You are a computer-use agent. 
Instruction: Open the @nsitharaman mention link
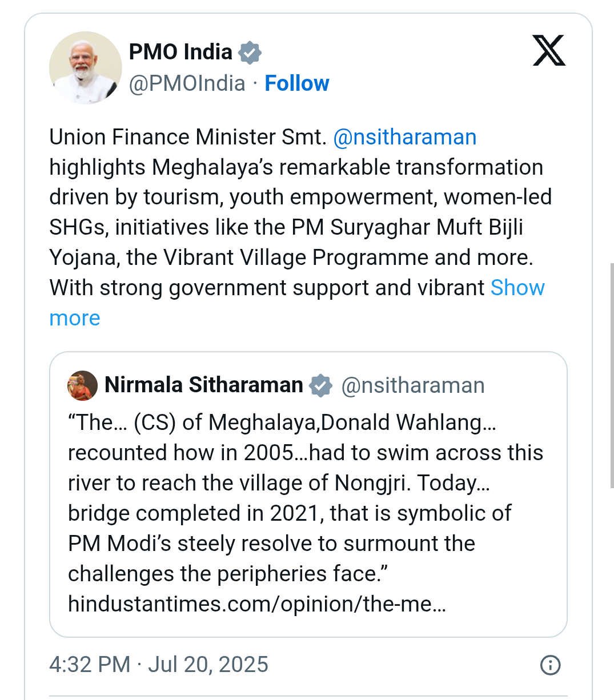404,137
